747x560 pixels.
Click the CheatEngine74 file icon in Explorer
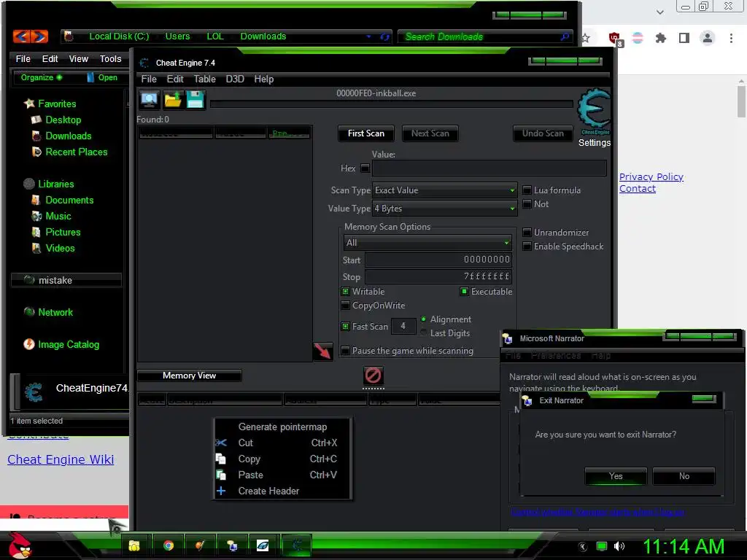pos(34,392)
